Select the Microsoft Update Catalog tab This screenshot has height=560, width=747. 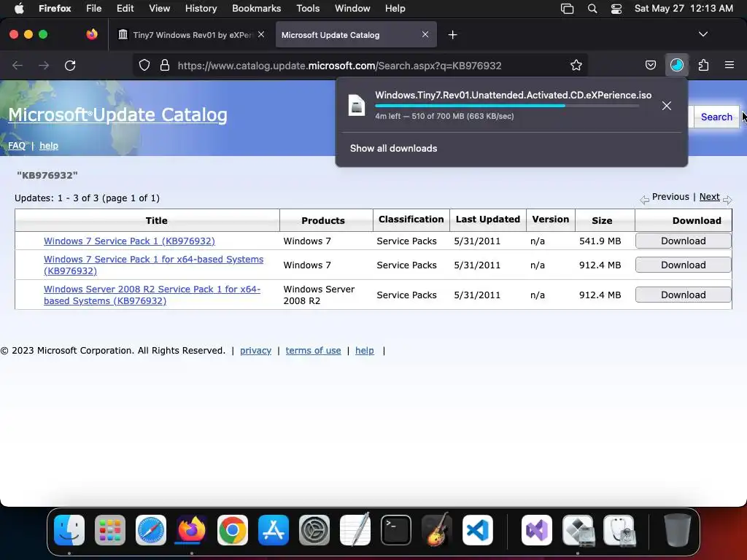[356, 35]
